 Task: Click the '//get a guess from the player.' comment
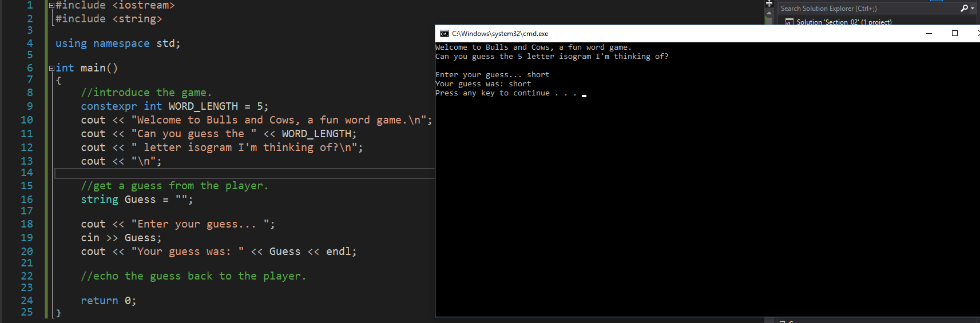click(x=174, y=186)
